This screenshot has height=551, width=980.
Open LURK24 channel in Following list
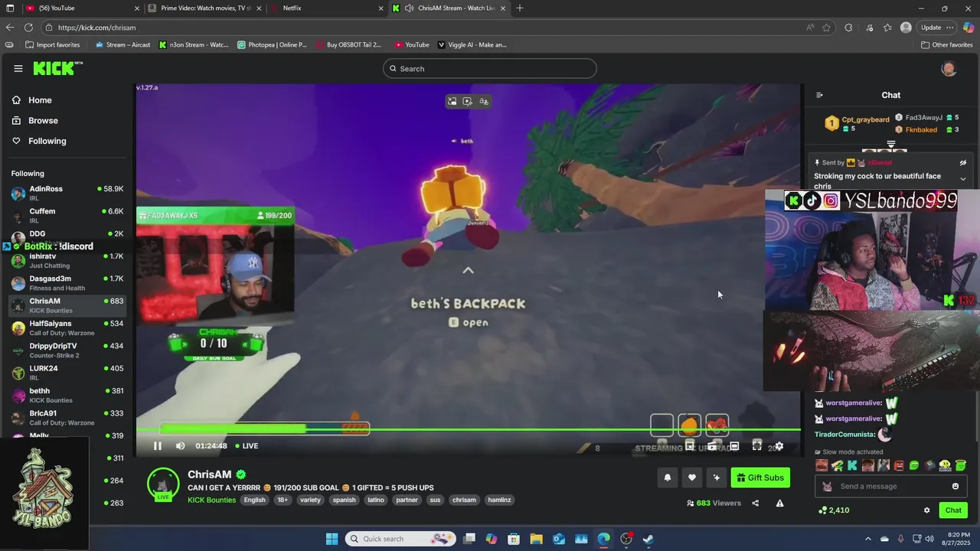point(67,372)
